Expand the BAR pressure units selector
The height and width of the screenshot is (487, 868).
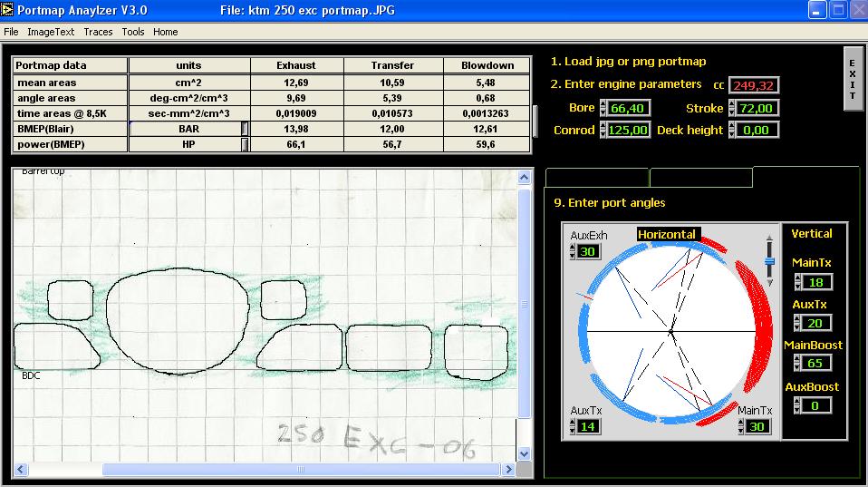click(245, 130)
